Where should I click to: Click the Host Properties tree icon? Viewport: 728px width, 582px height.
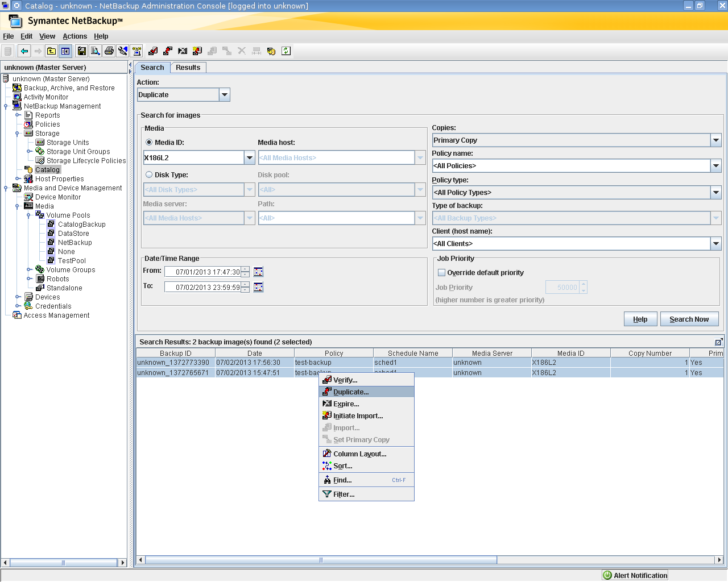coord(28,179)
